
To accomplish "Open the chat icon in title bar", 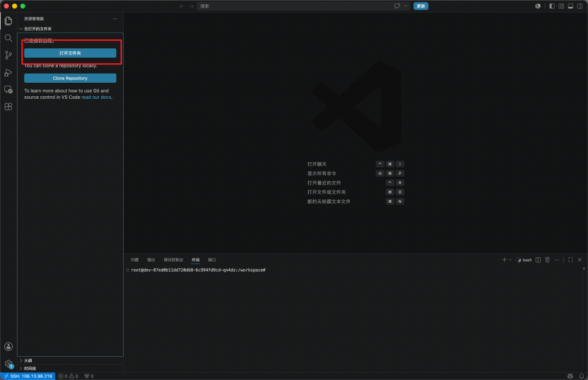I will coord(397,6).
